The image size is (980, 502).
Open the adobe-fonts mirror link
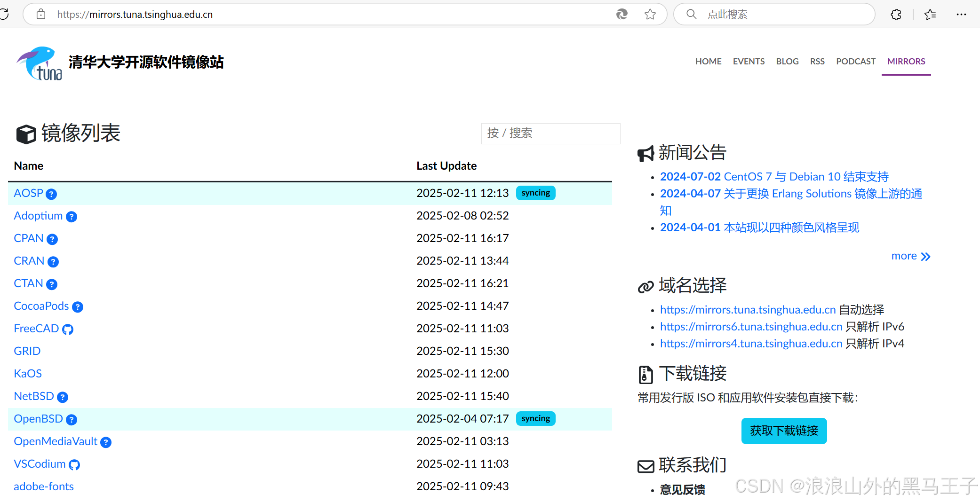point(44,486)
